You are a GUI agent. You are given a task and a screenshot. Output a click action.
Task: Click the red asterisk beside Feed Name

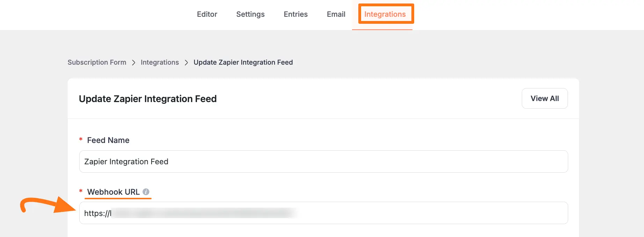pos(81,140)
